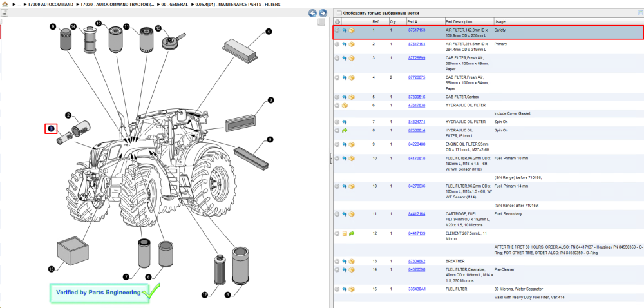Sort by Ref column header
644x308 pixels.
click(x=379, y=22)
